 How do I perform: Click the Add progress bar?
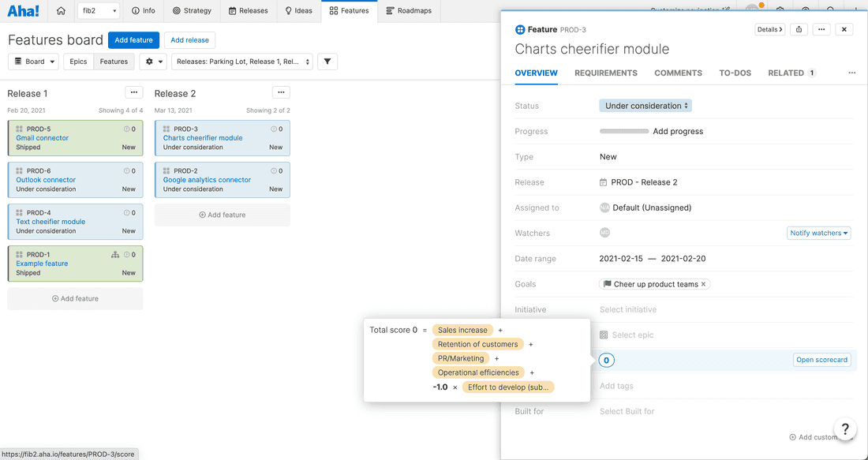coord(623,131)
